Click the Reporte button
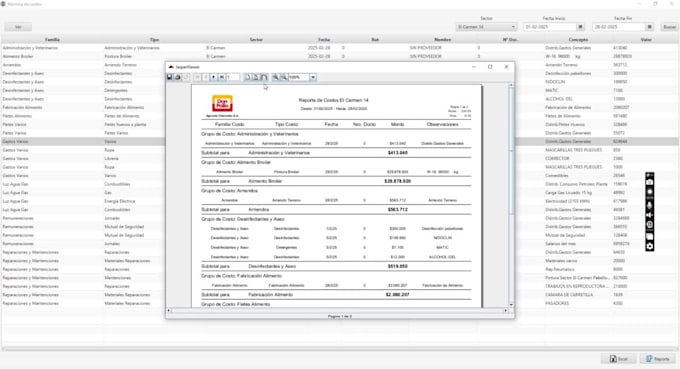Viewport: 680px width, 369px height. coord(658,359)
